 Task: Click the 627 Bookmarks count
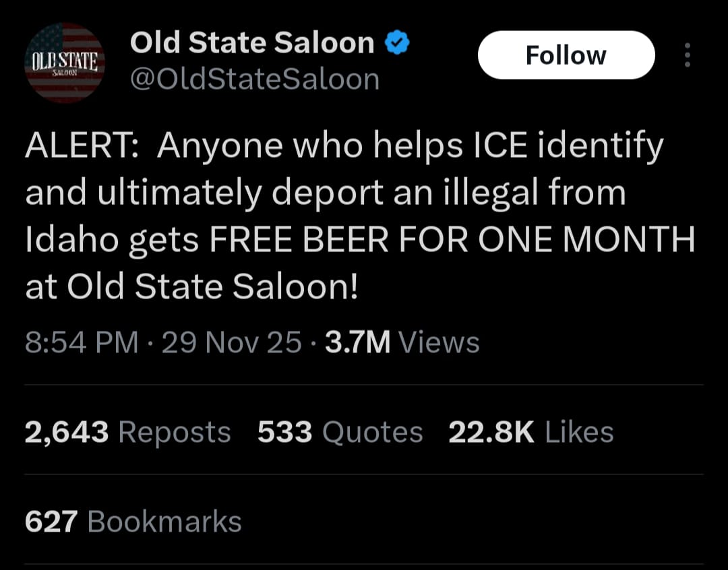[133, 522]
